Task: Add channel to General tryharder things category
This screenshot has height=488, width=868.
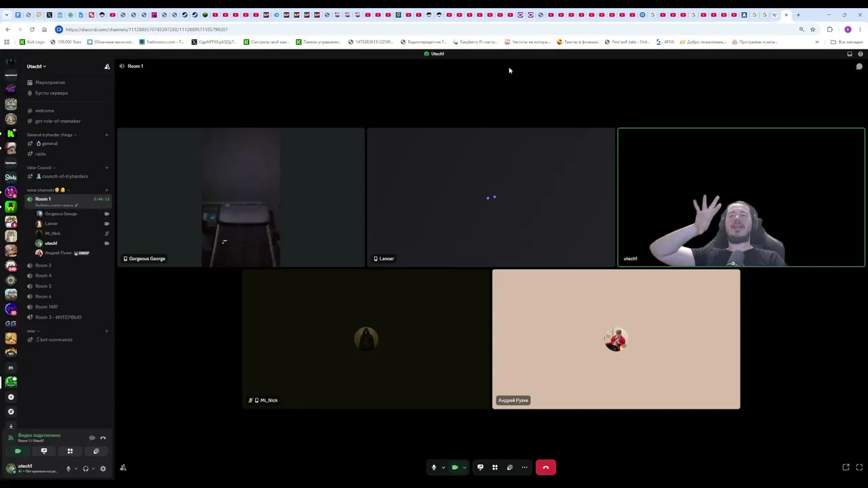Action: pos(106,135)
